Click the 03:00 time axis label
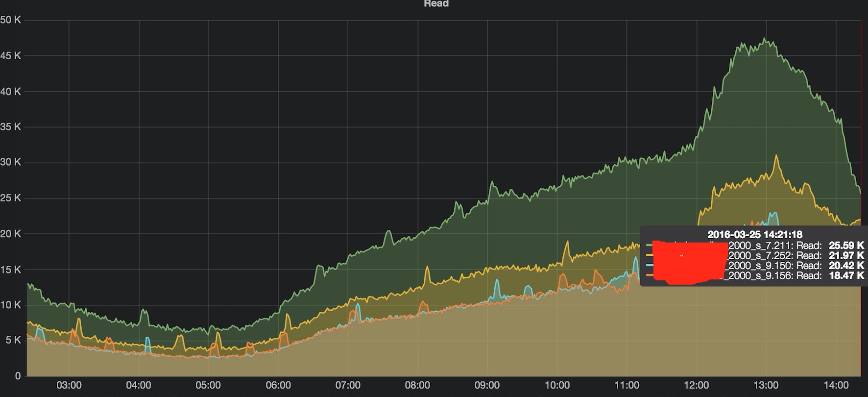 [69, 385]
